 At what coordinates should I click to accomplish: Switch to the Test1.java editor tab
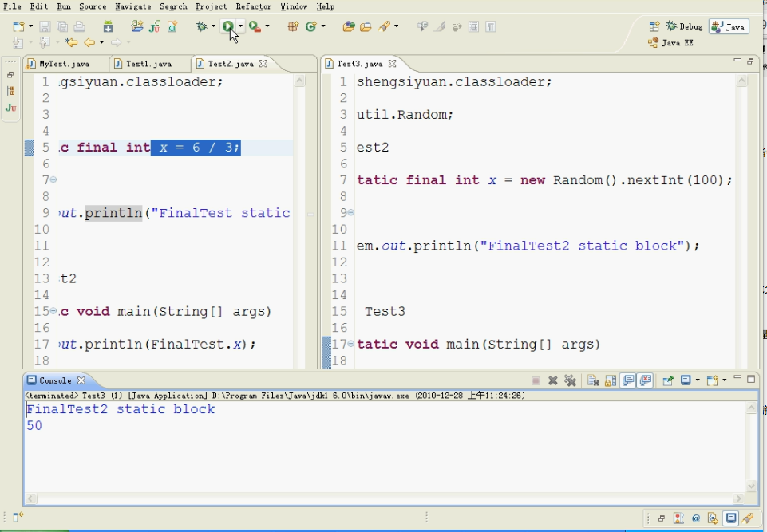(148, 64)
